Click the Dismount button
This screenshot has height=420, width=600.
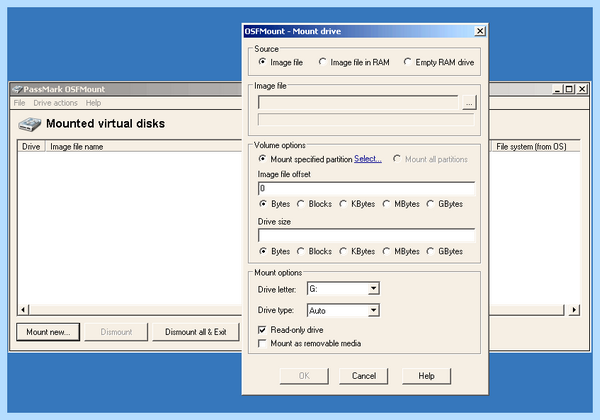(x=116, y=332)
